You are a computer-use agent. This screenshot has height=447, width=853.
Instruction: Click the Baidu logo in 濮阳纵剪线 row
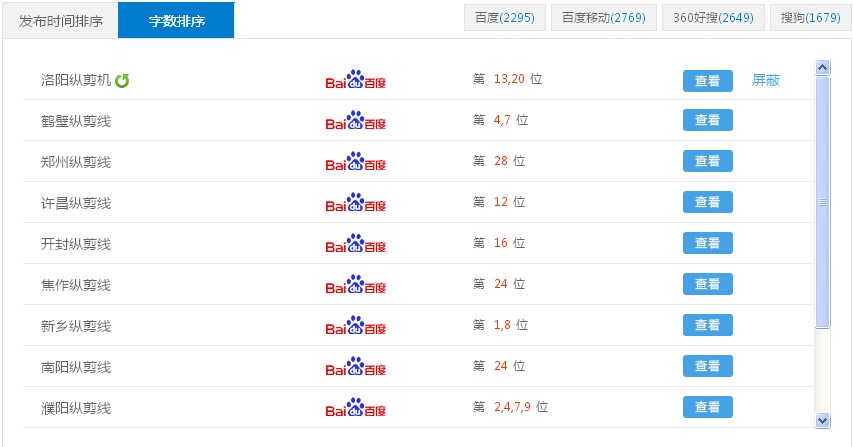coord(356,407)
